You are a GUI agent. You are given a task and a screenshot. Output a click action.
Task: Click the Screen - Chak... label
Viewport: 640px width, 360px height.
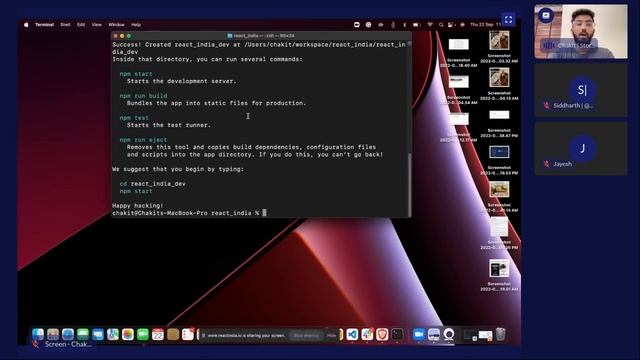coord(68,344)
